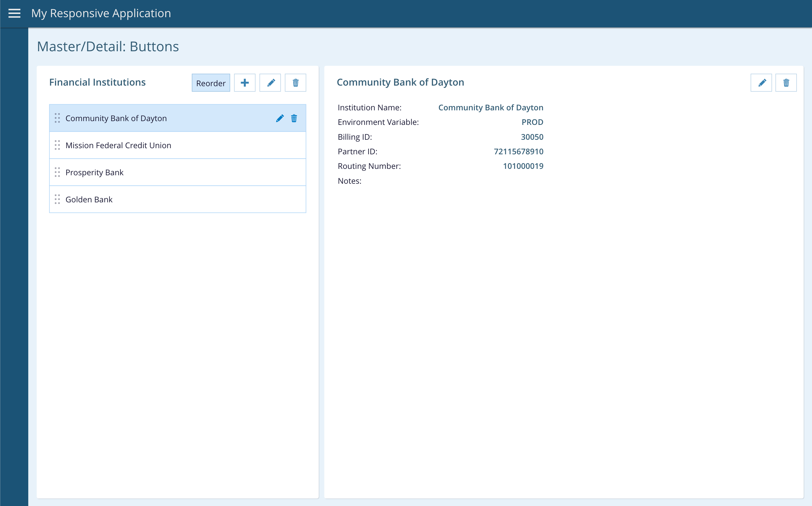Click the My Responsive Application title
812x506 pixels.
pos(101,13)
